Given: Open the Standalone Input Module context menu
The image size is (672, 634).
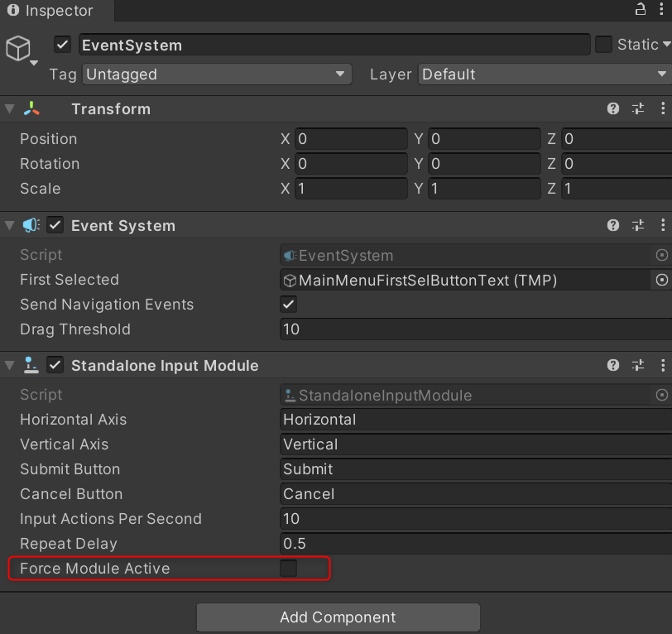Looking at the screenshot, I should pyautogui.click(x=661, y=365).
